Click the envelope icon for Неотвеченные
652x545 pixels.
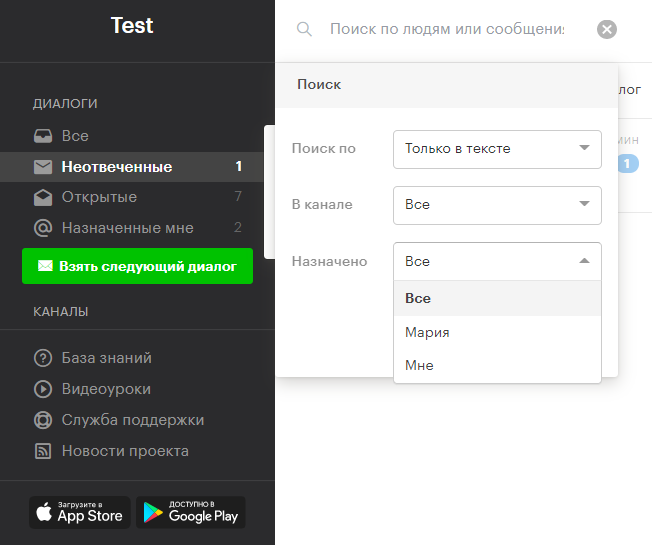tap(43, 167)
